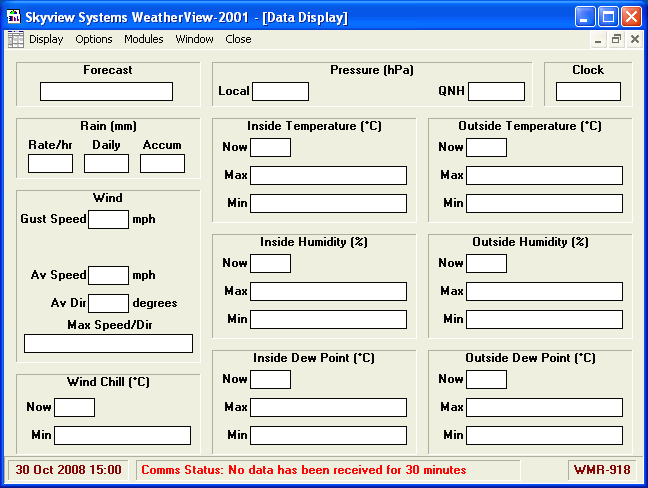Click Outside Temperature Min field
Screen dimensions: 648x488
(x=544, y=204)
